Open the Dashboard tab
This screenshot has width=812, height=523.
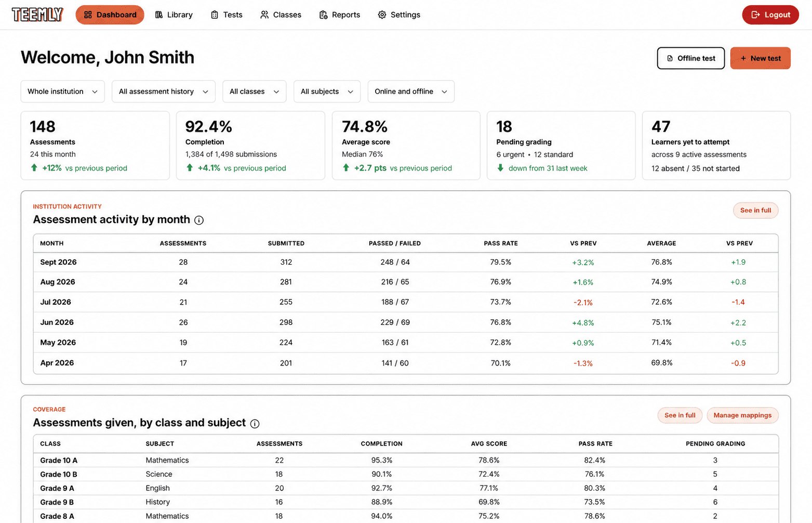click(110, 15)
